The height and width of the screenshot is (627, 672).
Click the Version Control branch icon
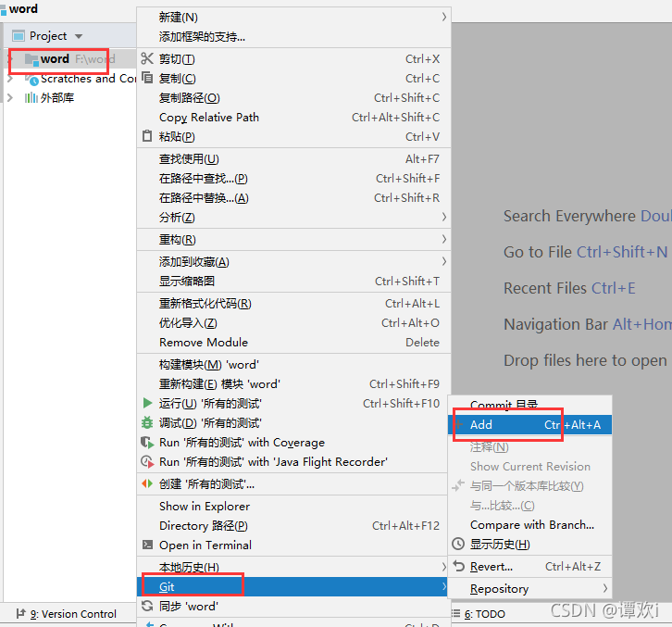20,614
